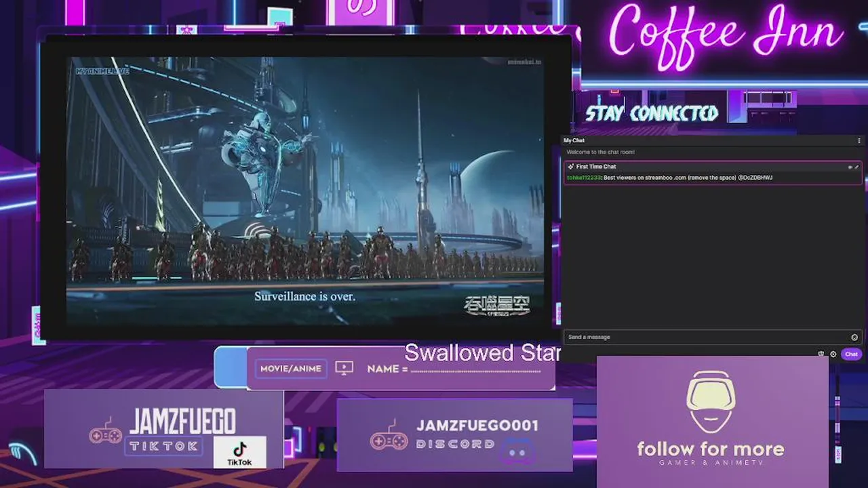Click the anime video player frame
868x488 pixels.
point(305,192)
